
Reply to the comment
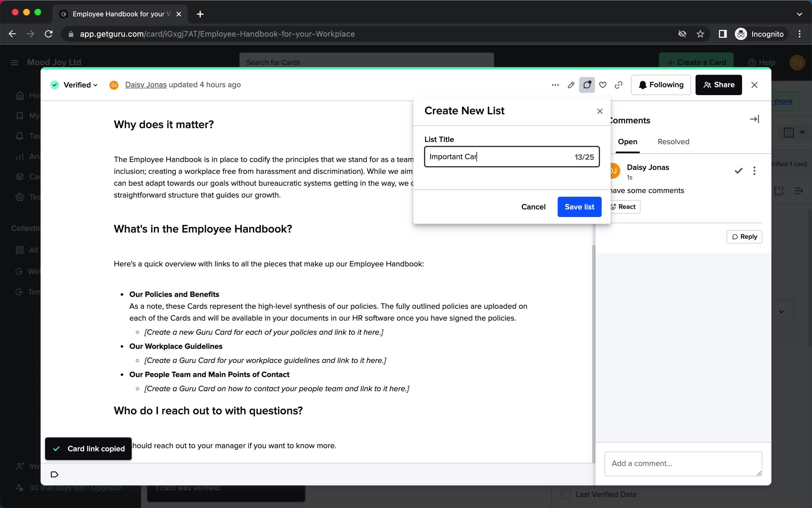point(744,237)
